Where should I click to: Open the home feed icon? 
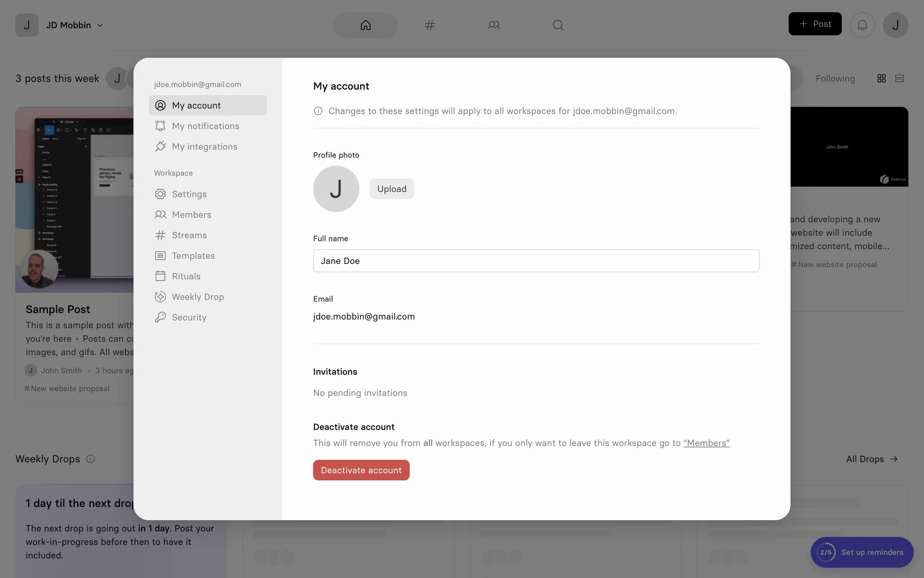point(366,25)
